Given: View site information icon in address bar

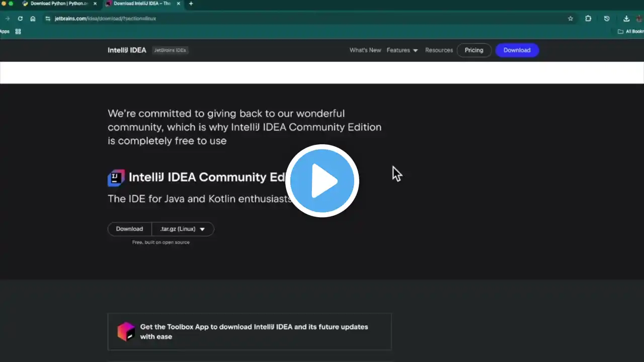Looking at the screenshot, I should 48,19.
